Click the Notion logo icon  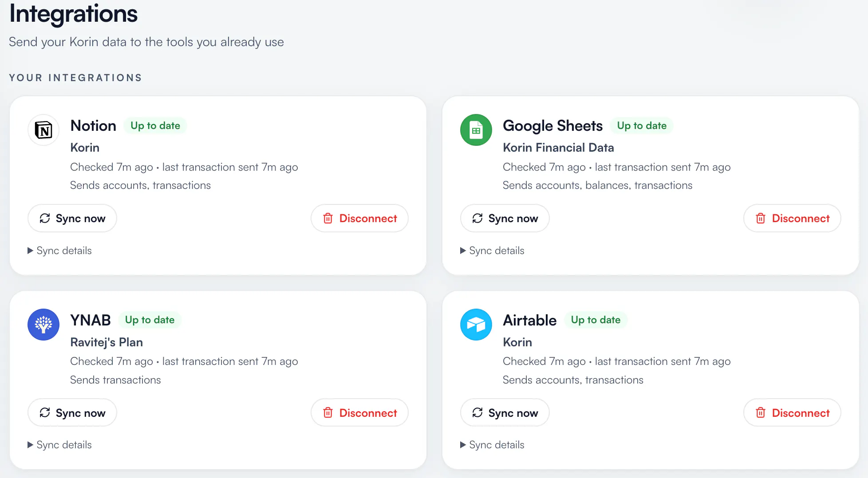43,130
